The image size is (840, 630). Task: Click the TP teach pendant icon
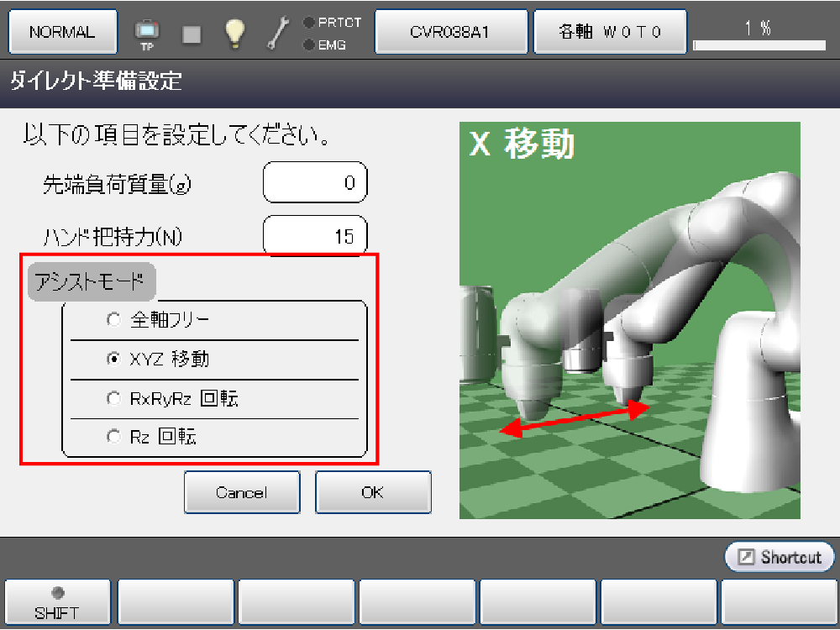[x=147, y=32]
